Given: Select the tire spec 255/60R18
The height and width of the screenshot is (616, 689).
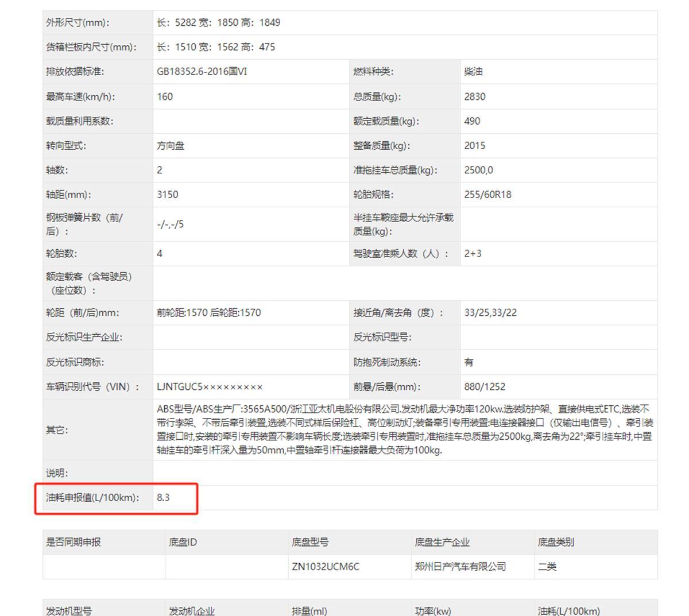Looking at the screenshot, I should tap(487, 195).
